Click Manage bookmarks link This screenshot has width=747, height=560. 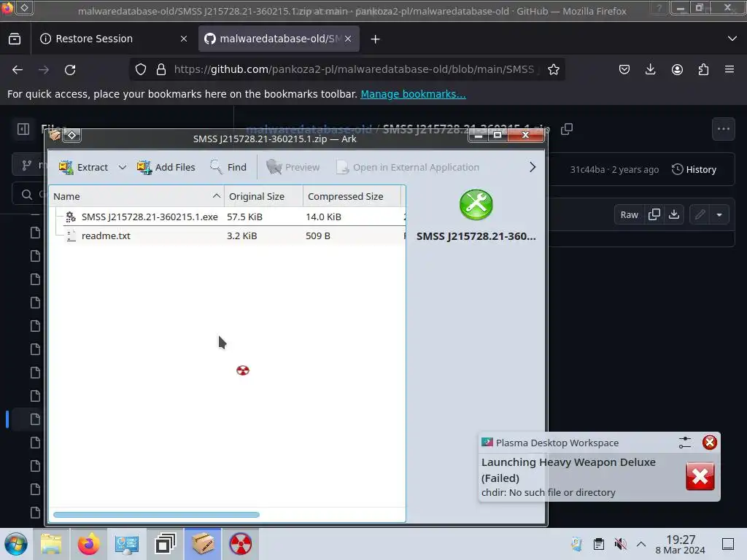(x=413, y=94)
